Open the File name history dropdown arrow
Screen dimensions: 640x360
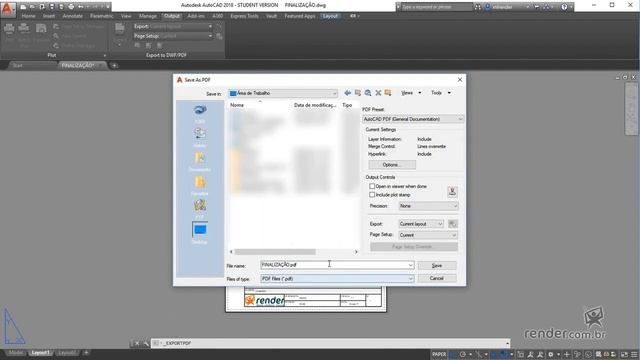click(410, 265)
